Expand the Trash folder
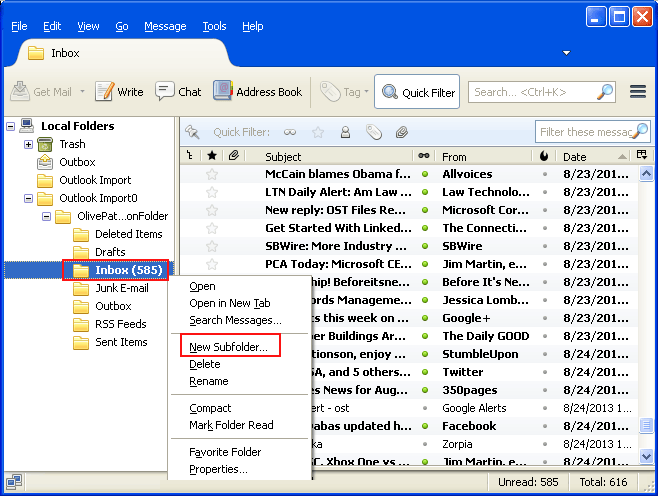The height and width of the screenshot is (496, 658). point(28,144)
